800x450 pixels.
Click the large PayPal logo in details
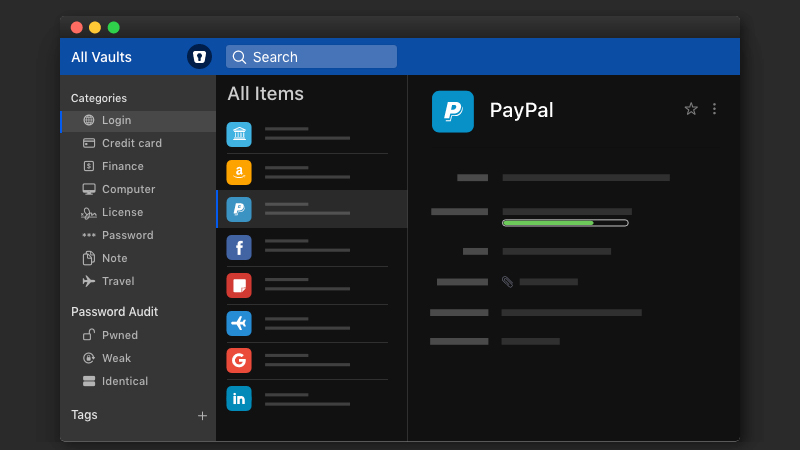(453, 111)
